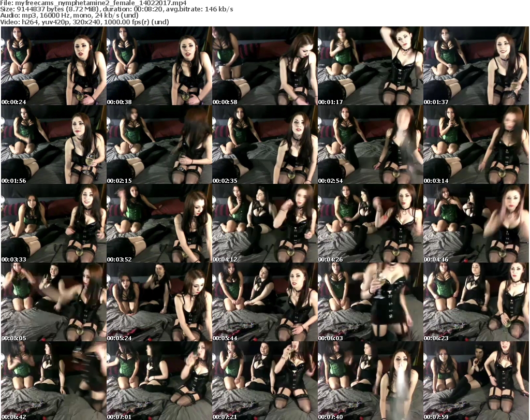Open the frame stamped 00:02:15
The height and width of the screenshot is (420, 530).
click(x=159, y=144)
